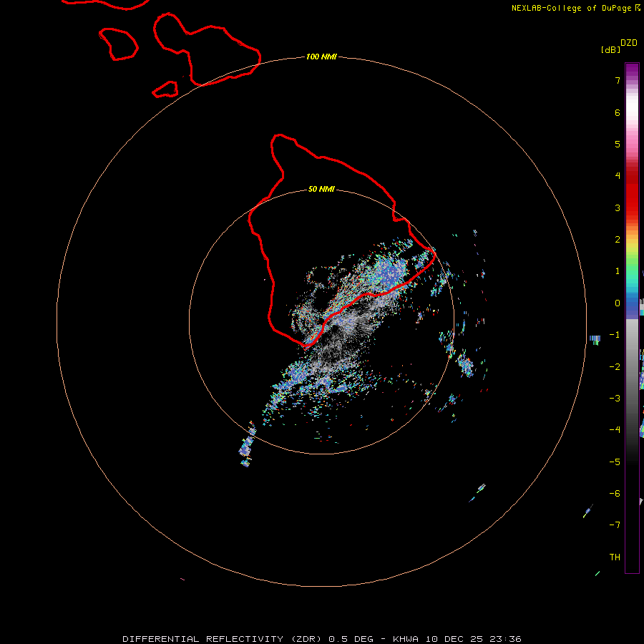The height and width of the screenshot is (644, 644).
Task: Click the 5 value on the color scale
Action: (x=618, y=144)
